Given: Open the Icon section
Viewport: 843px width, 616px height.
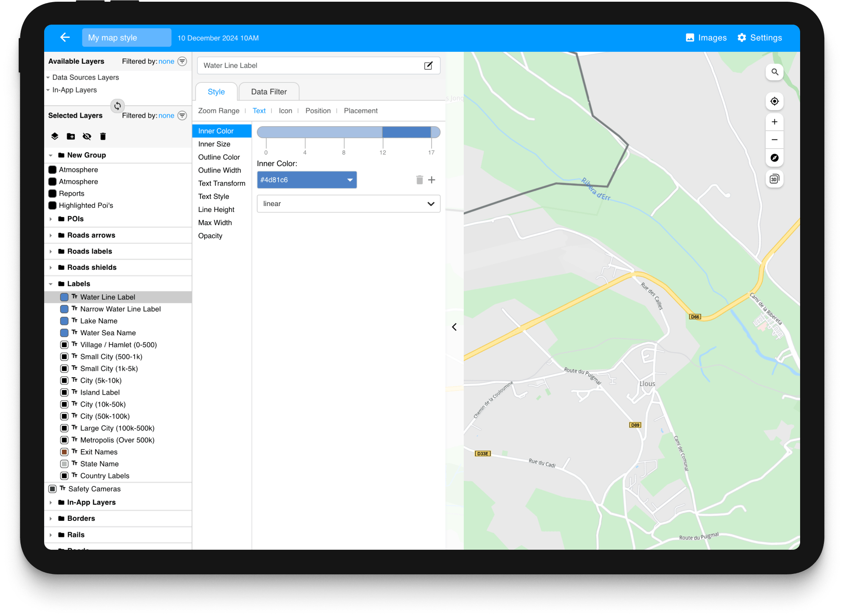Looking at the screenshot, I should click(285, 110).
